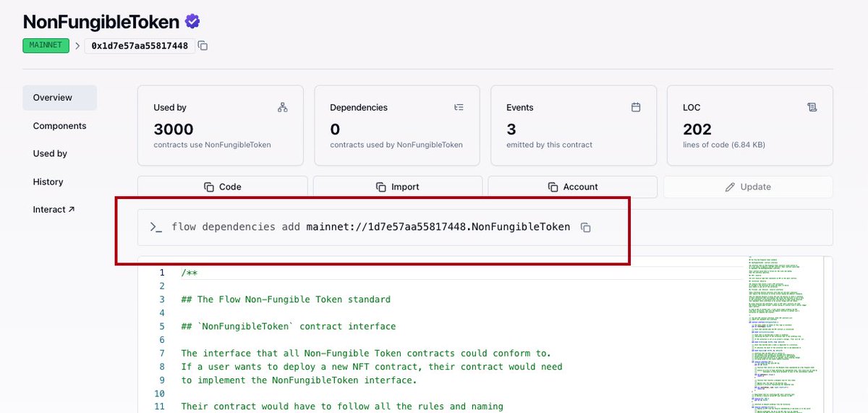Viewport: 868px width, 413px height.
Task: Open the Components section in sidebar
Action: tap(60, 126)
